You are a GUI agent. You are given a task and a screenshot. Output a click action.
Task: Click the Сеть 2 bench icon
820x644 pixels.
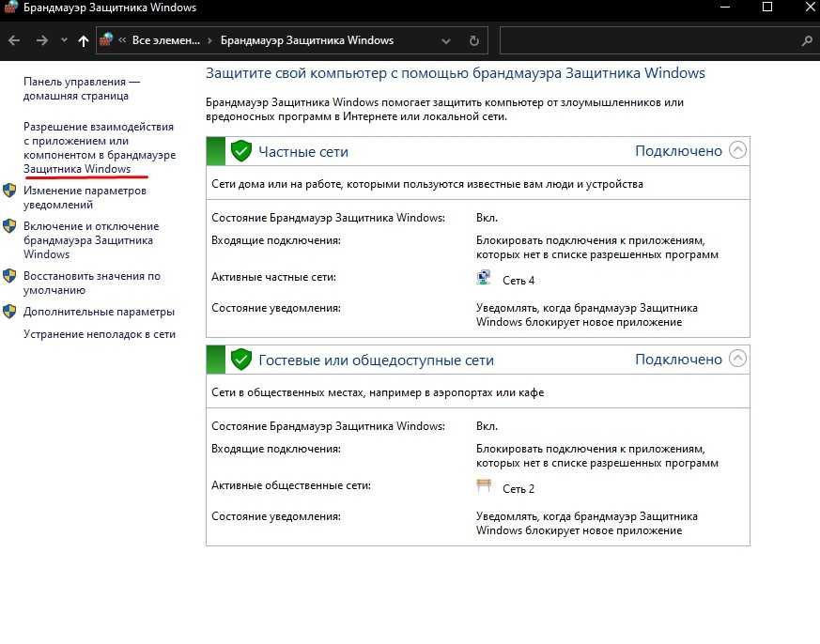click(x=484, y=488)
